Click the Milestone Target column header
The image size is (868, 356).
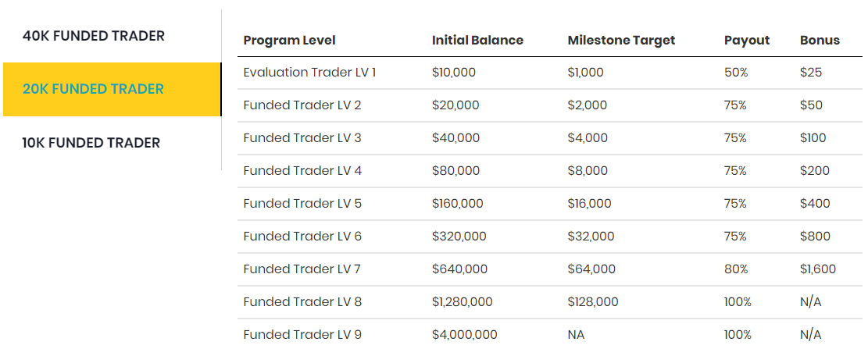pos(621,41)
